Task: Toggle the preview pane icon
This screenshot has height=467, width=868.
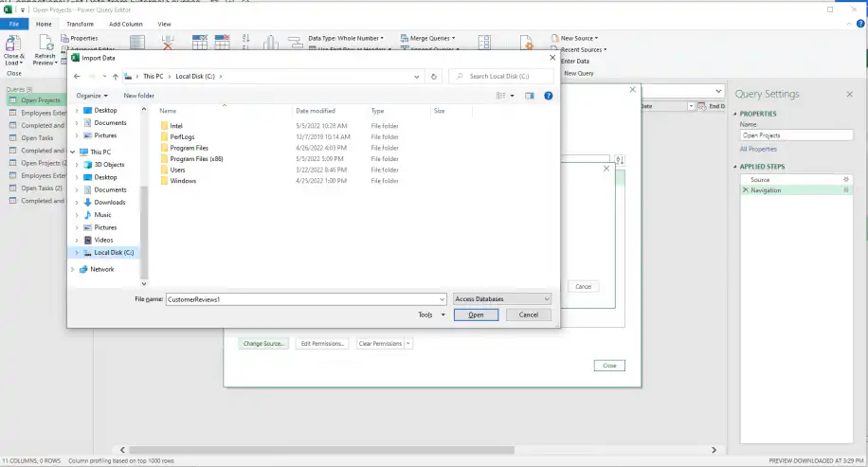Action: click(x=530, y=96)
